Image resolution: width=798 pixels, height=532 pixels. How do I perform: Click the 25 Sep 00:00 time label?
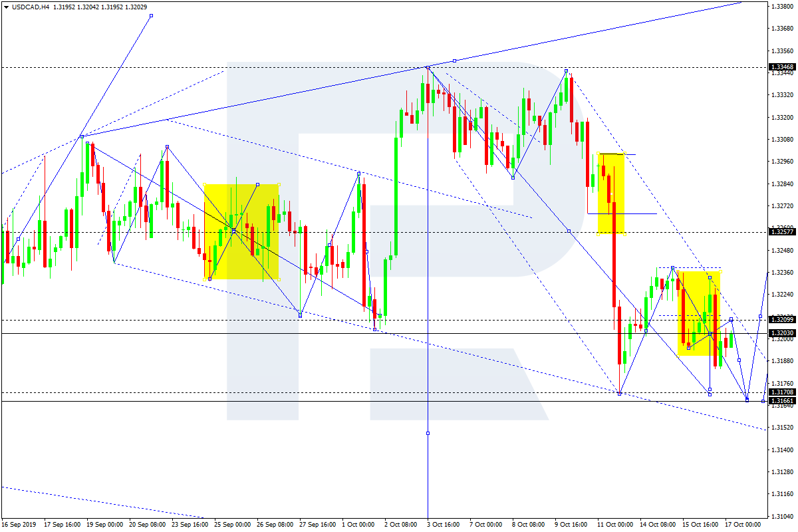point(234,525)
